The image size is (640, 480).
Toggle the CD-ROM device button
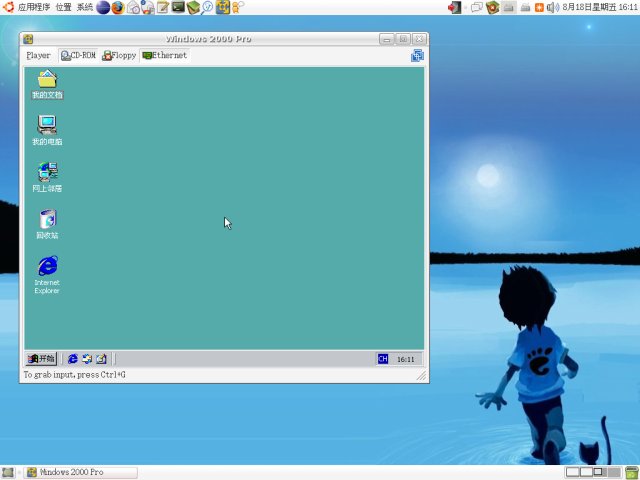tap(78, 55)
